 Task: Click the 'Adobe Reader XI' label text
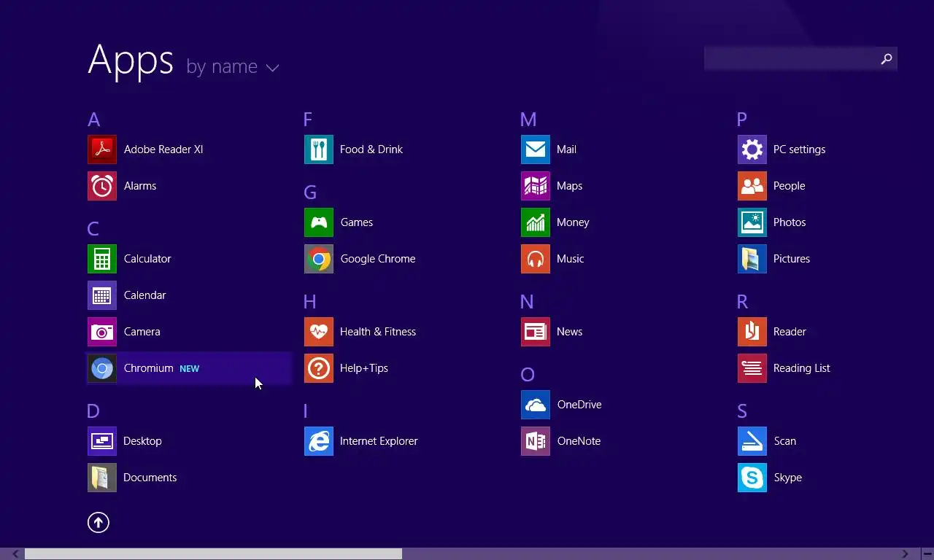[x=163, y=149]
